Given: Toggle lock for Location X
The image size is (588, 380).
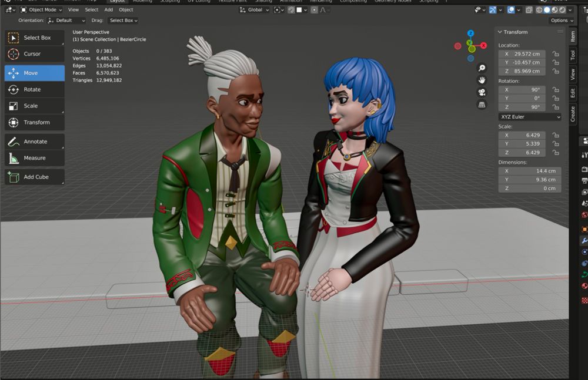Looking at the screenshot, I should tap(556, 54).
